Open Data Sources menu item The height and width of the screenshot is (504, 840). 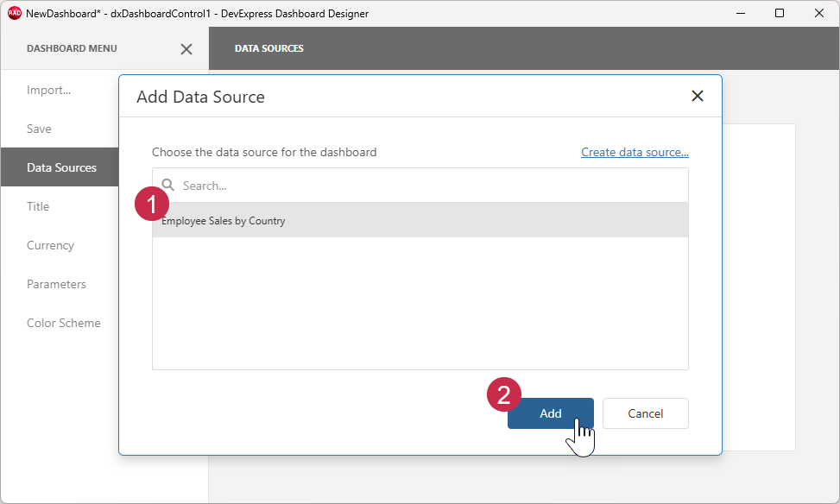(x=60, y=167)
